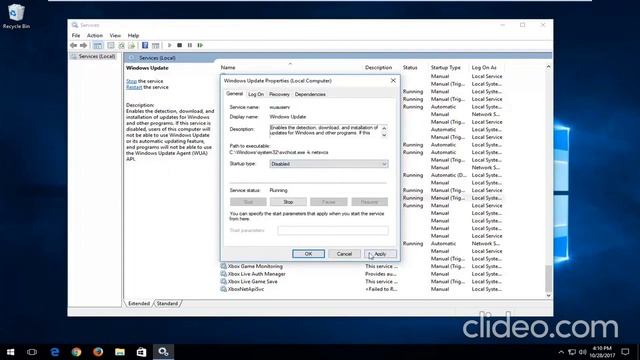Toggle Show/Hide Action Pane toolbar icon
This screenshot has width=640, height=360.
[156, 45]
